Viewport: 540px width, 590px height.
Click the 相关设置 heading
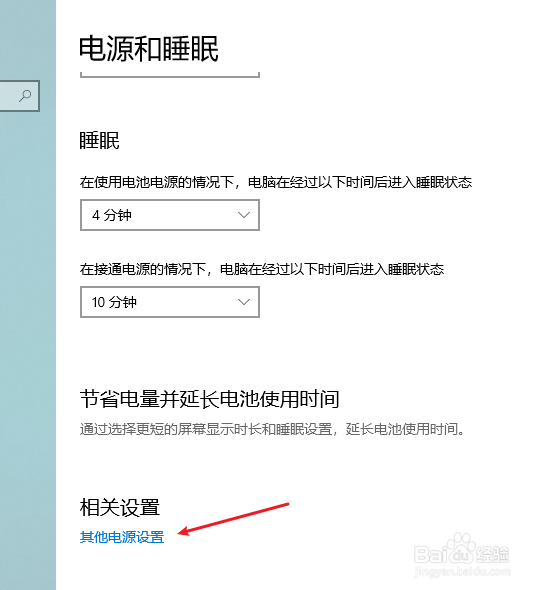(120, 507)
